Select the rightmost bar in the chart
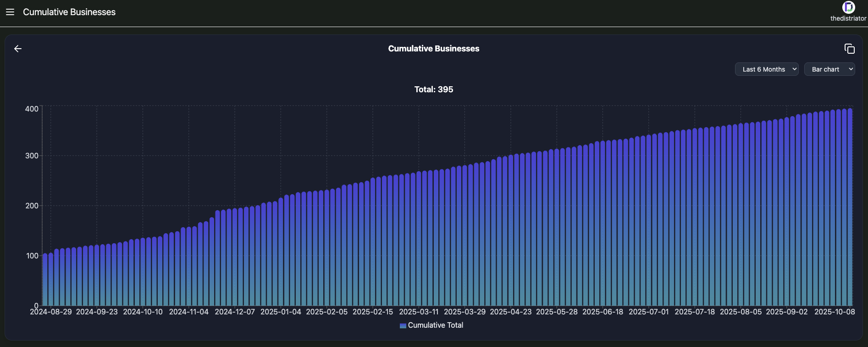 pos(850,207)
